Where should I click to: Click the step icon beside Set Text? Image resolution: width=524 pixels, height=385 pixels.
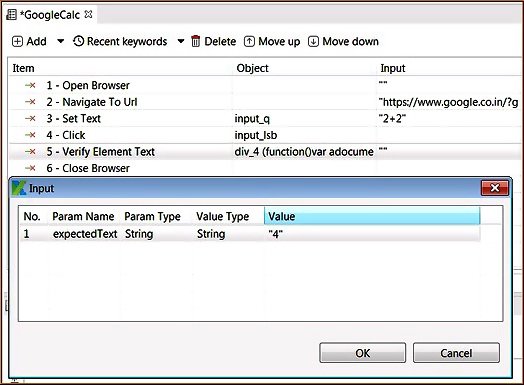(x=30, y=119)
